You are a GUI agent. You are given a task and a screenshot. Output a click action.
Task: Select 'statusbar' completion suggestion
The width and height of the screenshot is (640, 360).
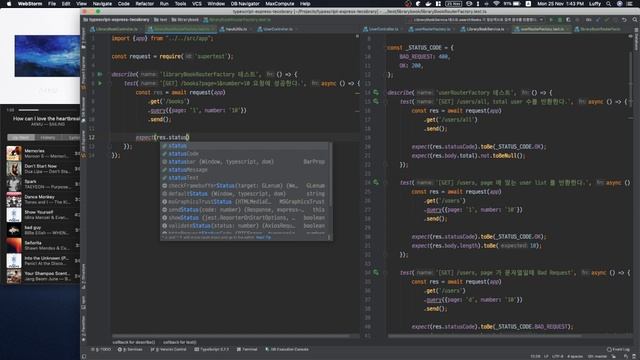tap(245, 162)
